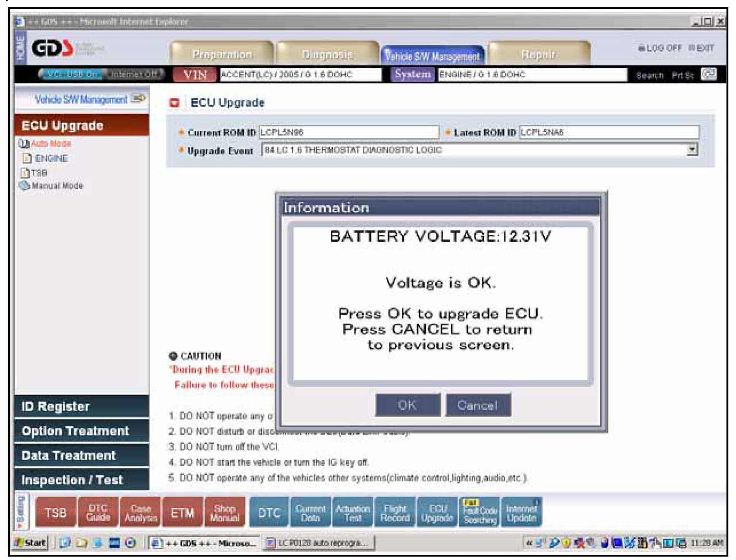Click the ETM icon button
Screen dimensions: 736x560
[x=182, y=512]
